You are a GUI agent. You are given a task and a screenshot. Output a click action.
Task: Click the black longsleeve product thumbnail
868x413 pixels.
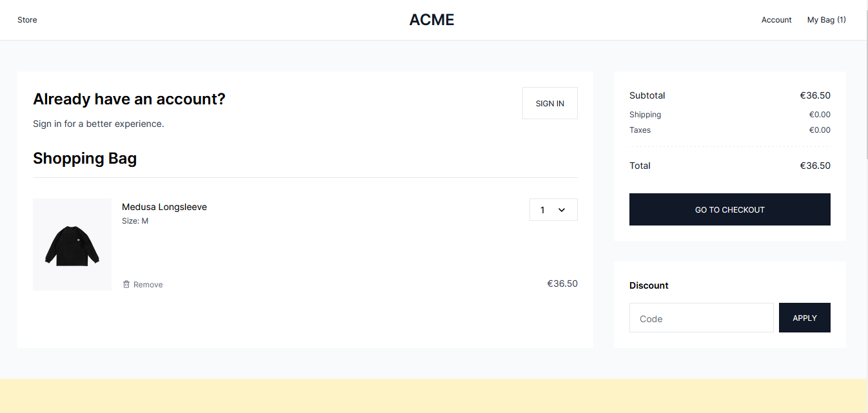click(72, 244)
